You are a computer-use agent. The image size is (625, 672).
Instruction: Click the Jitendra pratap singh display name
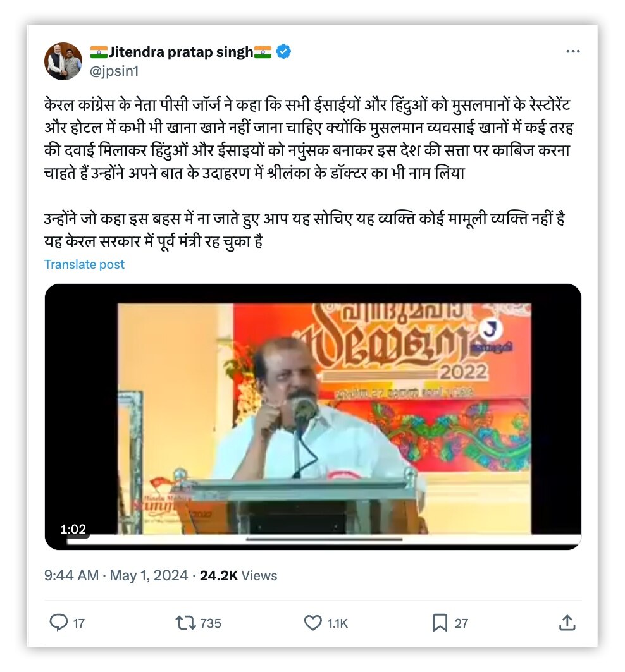(x=180, y=52)
